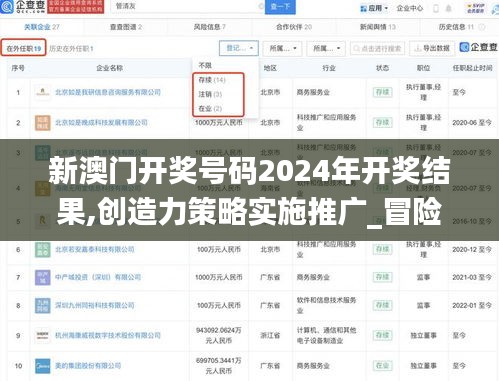The width and height of the screenshot is (499, 381).
Task: Click the 序号 column header
Action: [x=18, y=68]
